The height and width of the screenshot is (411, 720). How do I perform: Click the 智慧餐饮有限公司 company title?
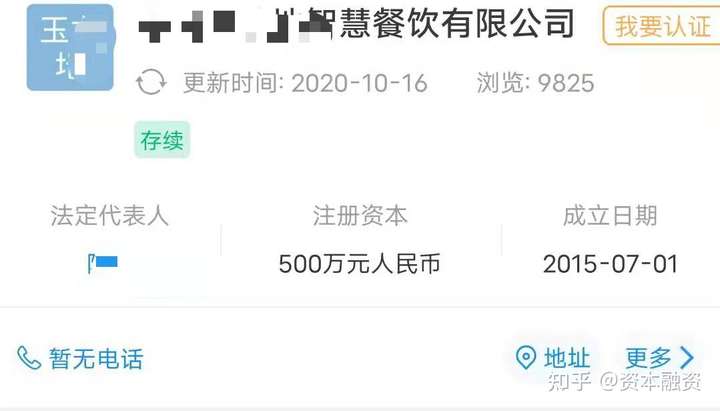pos(356,23)
